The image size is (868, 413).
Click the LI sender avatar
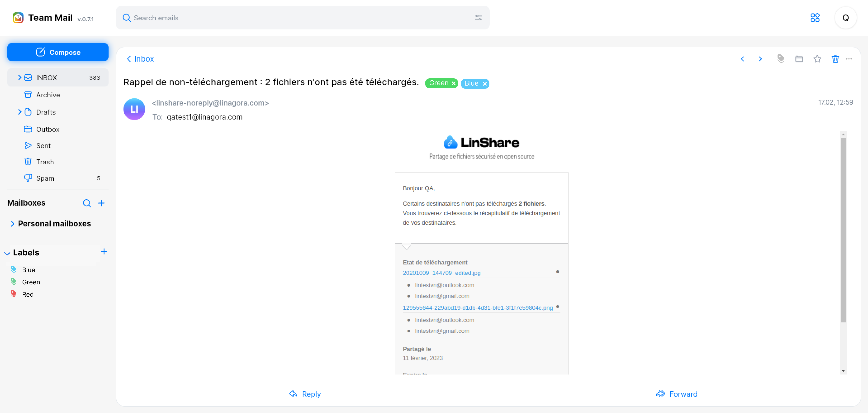(x=134, y=109)
